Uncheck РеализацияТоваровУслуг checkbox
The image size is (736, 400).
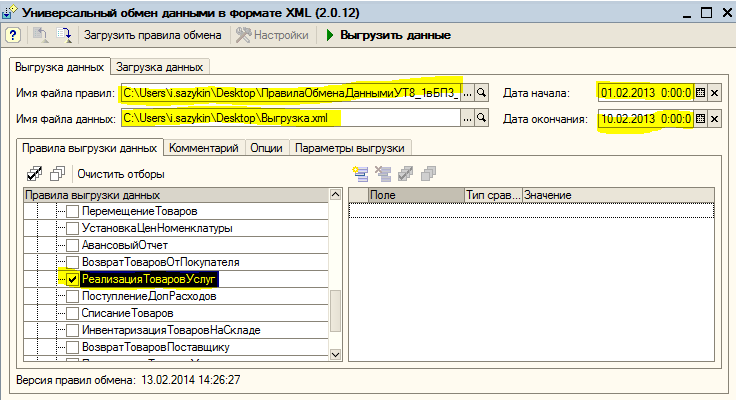click(72, 279)
